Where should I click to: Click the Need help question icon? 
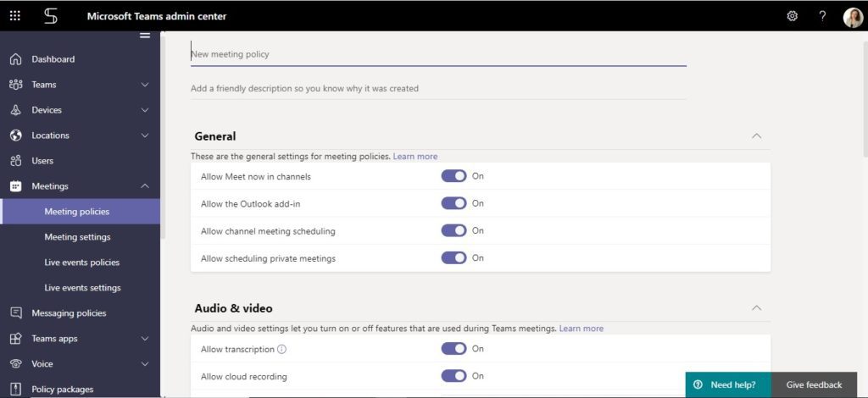[x=698, y=384]
